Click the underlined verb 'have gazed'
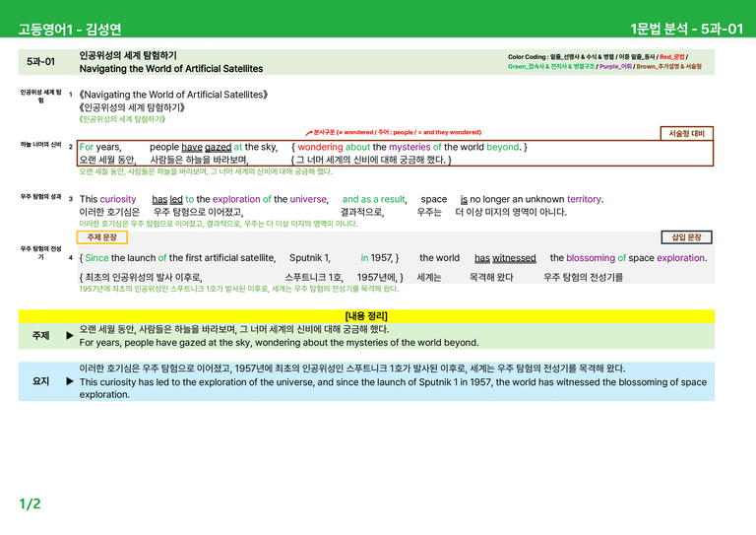 [x=207, y=147]
